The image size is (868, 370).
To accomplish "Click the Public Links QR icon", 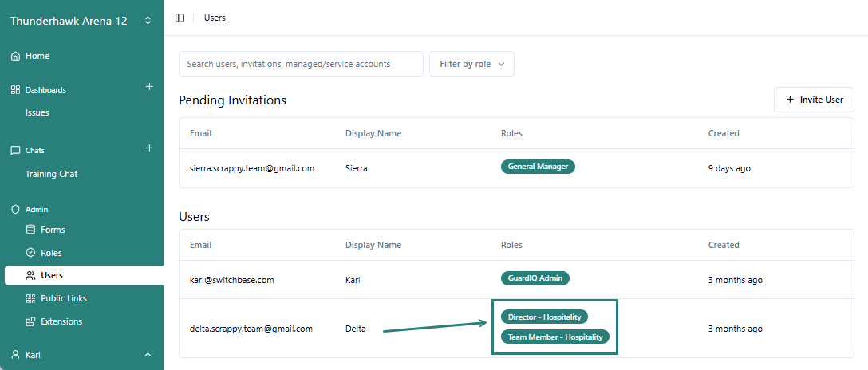I will (x=30, y=298).
